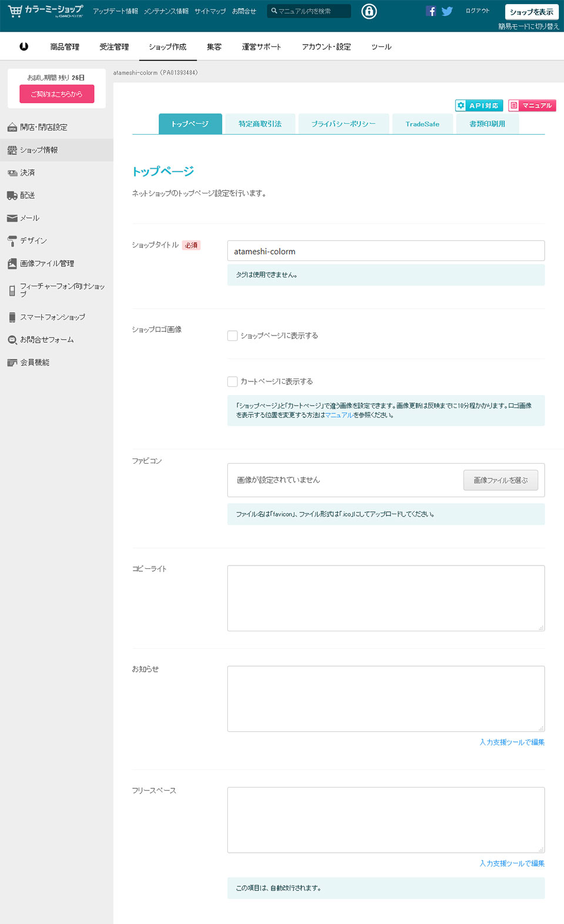Screen dimensions: 564x924
Task: Open 画像ファイル管理 in sidebar
Action: click(47, 263)
